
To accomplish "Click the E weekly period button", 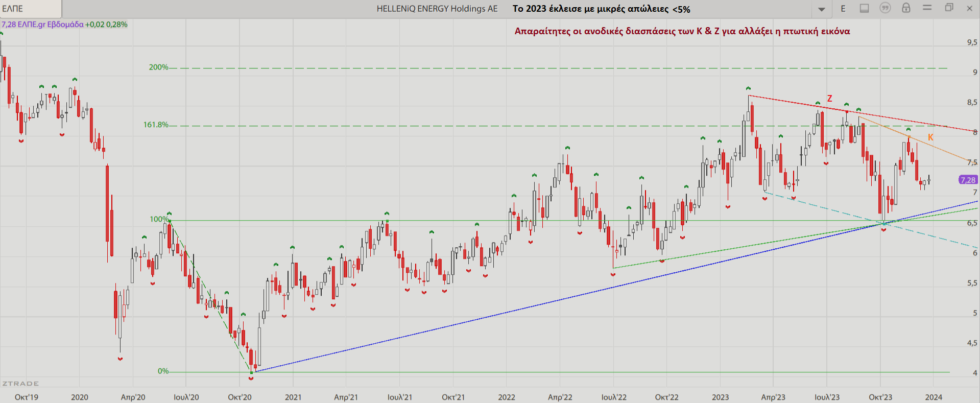I will click(x=843, y=9).
